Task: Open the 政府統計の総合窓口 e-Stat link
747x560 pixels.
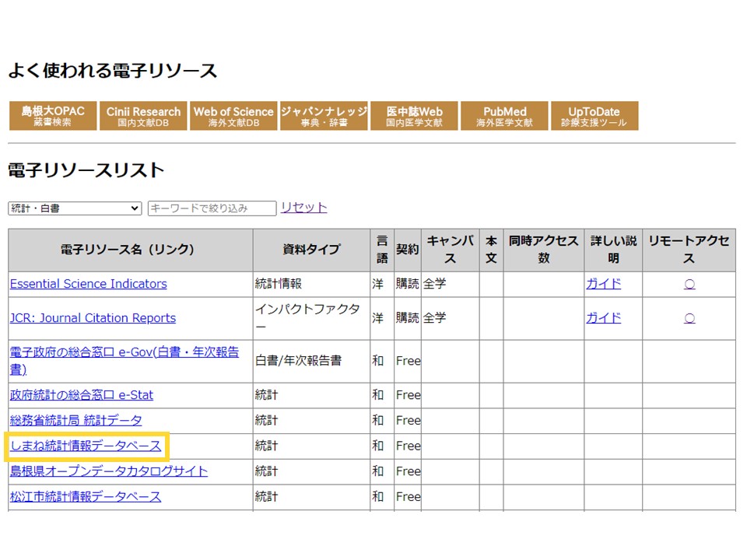Action: [82, 395]
